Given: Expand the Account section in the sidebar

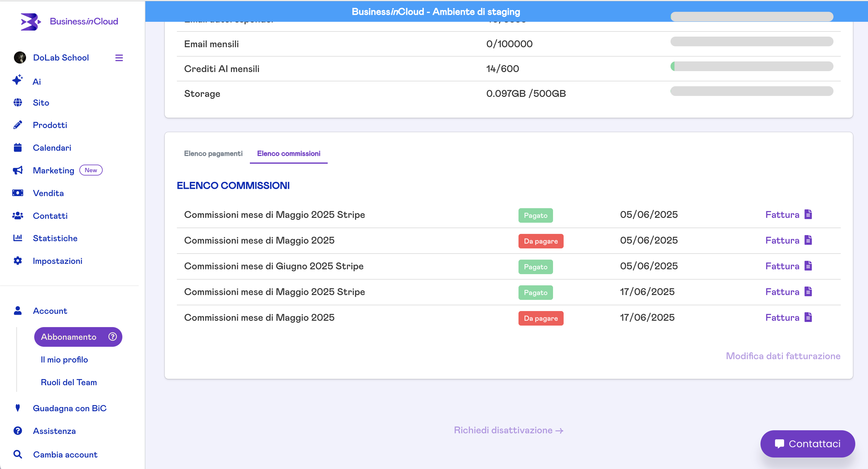Looking at the screenshot, I should pyautogui.click(x=50, y=311).
